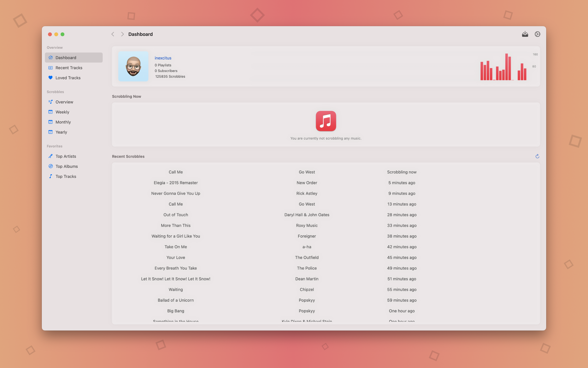Click the red scrobble bar chart

pos(503,67)
